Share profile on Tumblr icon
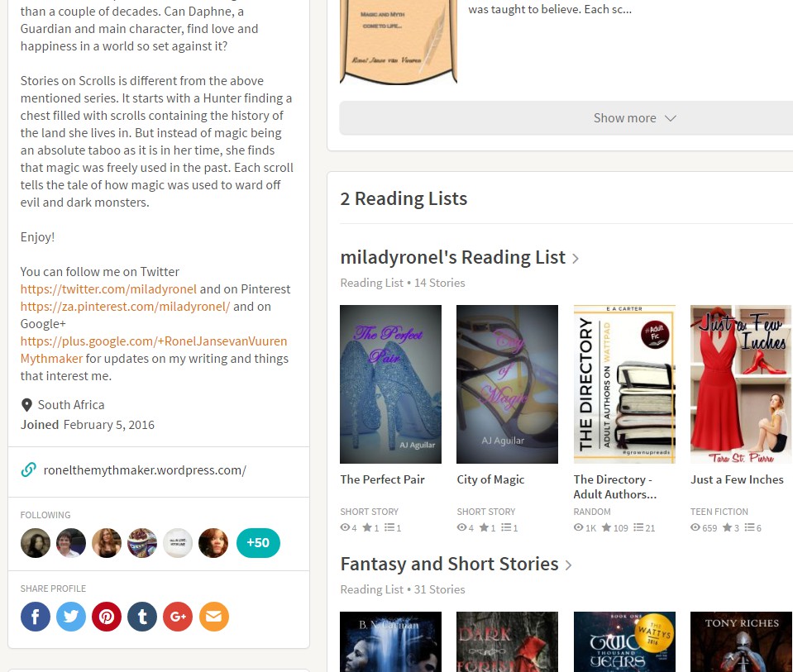The height and width of the screenshot is (672, 793). 142,617
